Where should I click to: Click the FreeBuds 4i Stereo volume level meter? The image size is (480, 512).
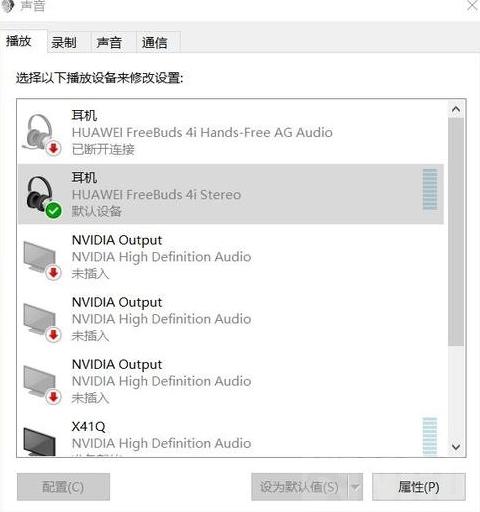(430, 189)
